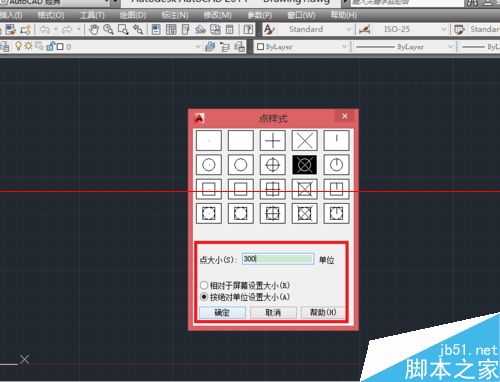Click the 取消 Cancel button
Screen dimensions: 500x382
(x=273, y=313)
